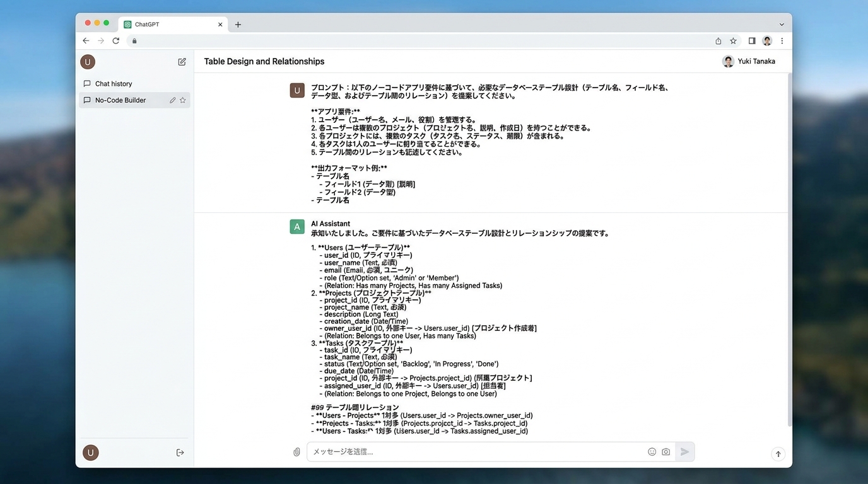Click the logout icon at sidebar bottom
Viewport: 868px width, 484px height.
180,452
